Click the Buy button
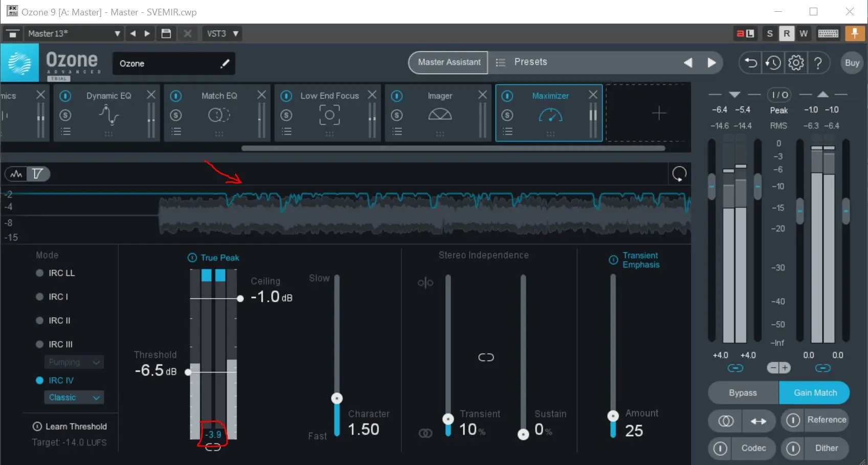Image resolution: width=868 pixels, height=465 pixels. (852, 63)
